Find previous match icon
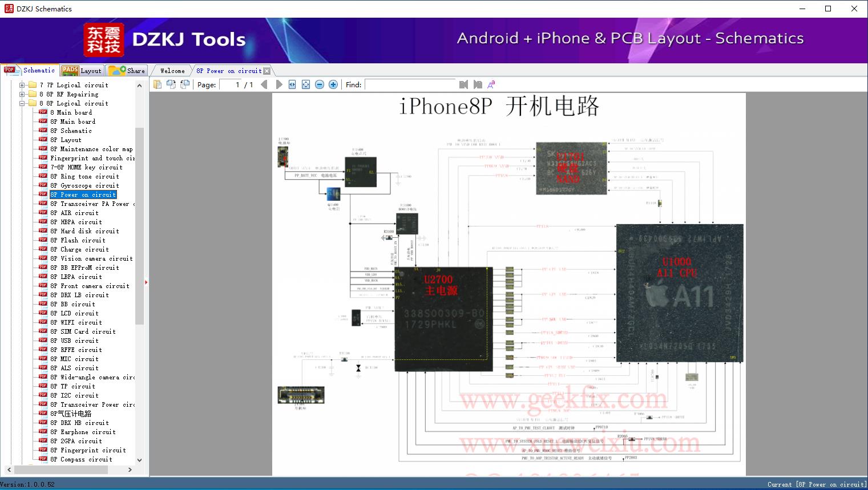 (x=463, y=84)
